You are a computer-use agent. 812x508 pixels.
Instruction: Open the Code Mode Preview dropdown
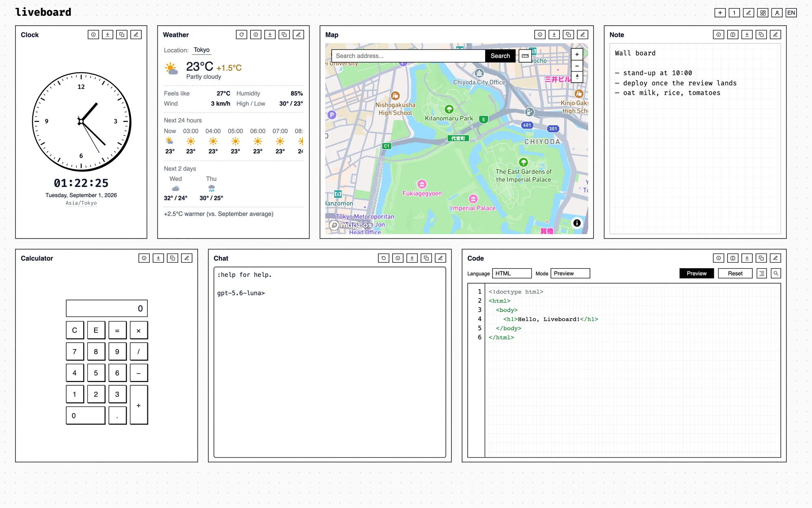570,274
